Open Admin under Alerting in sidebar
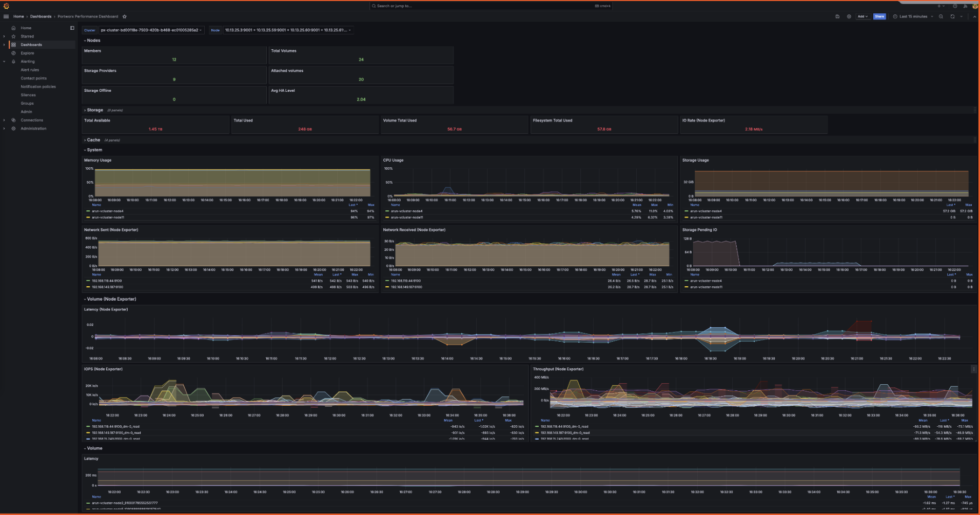 [26, 112]
